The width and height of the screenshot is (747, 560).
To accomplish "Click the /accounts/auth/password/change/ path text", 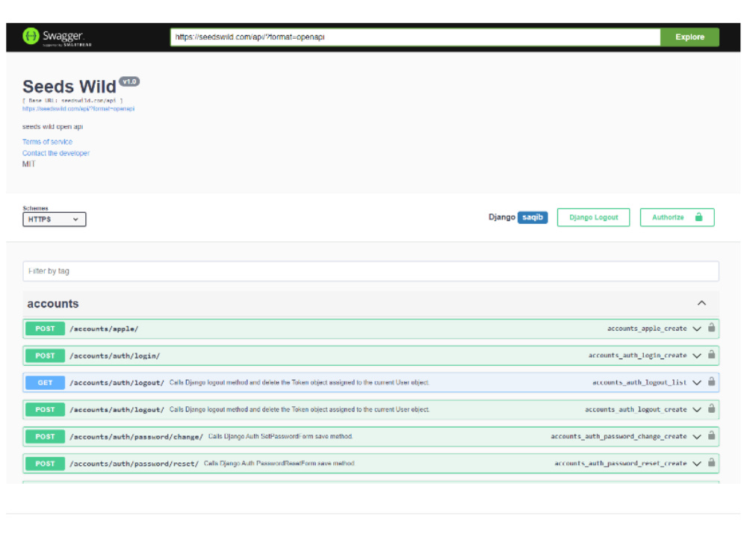I will coord(136,437).
